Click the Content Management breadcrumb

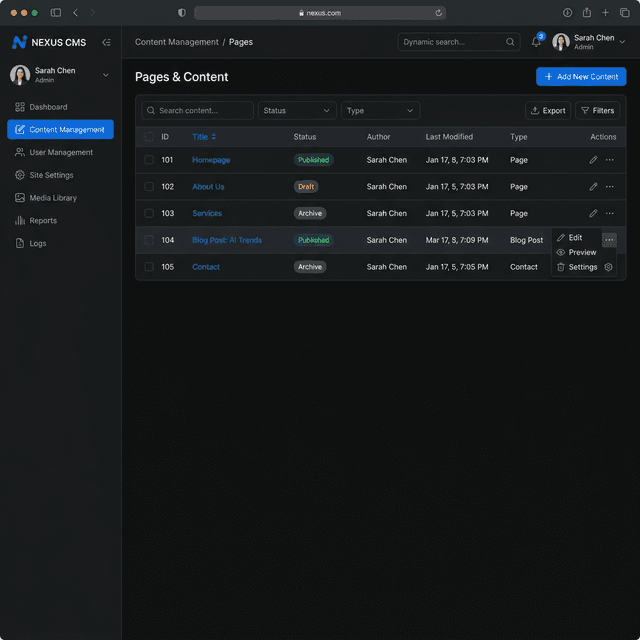tap(177, 42)
